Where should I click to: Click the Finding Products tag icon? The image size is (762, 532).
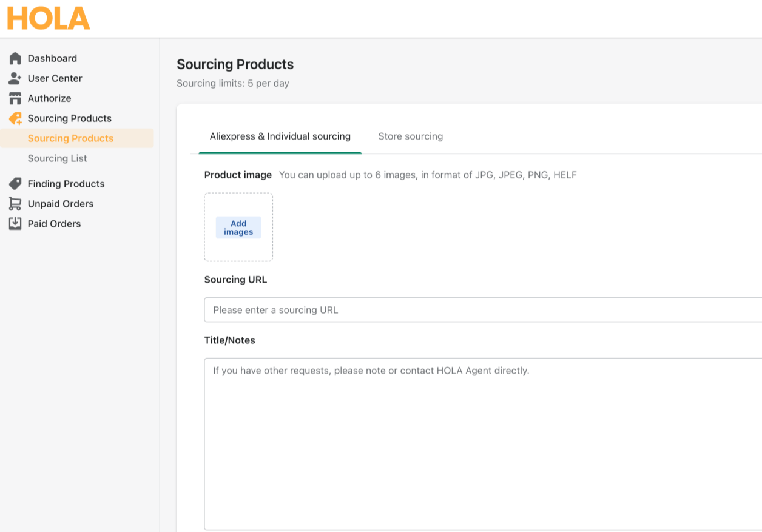(x=15, y=184)
